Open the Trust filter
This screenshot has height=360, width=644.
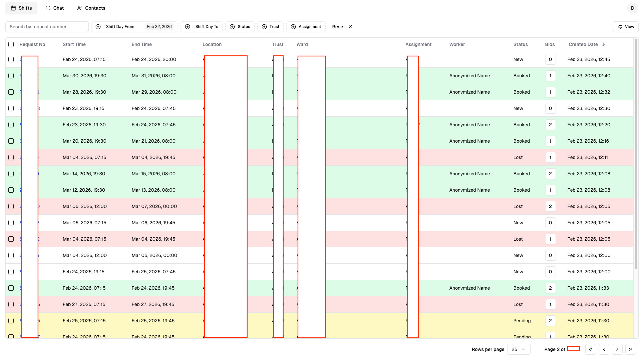(270, 27)
